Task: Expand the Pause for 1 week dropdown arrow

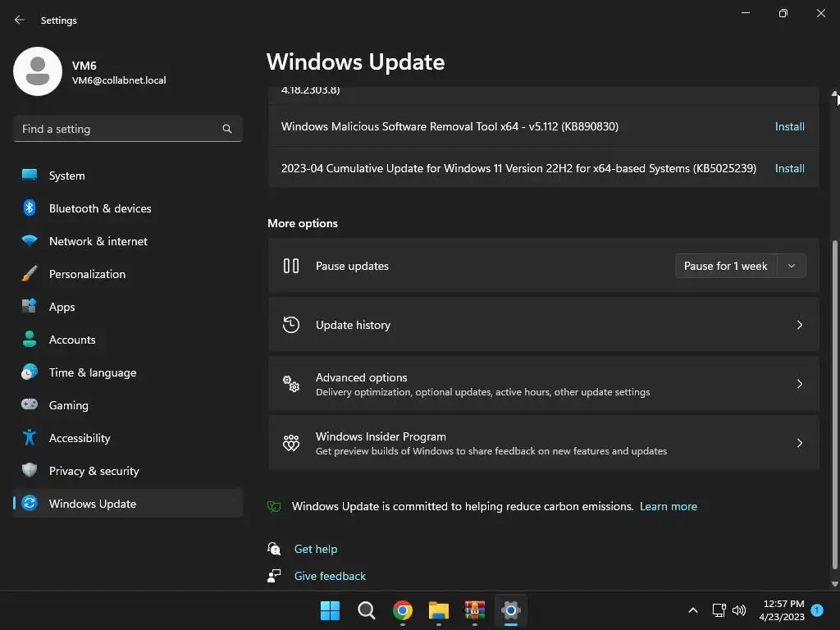Action: tap(792, 266)
